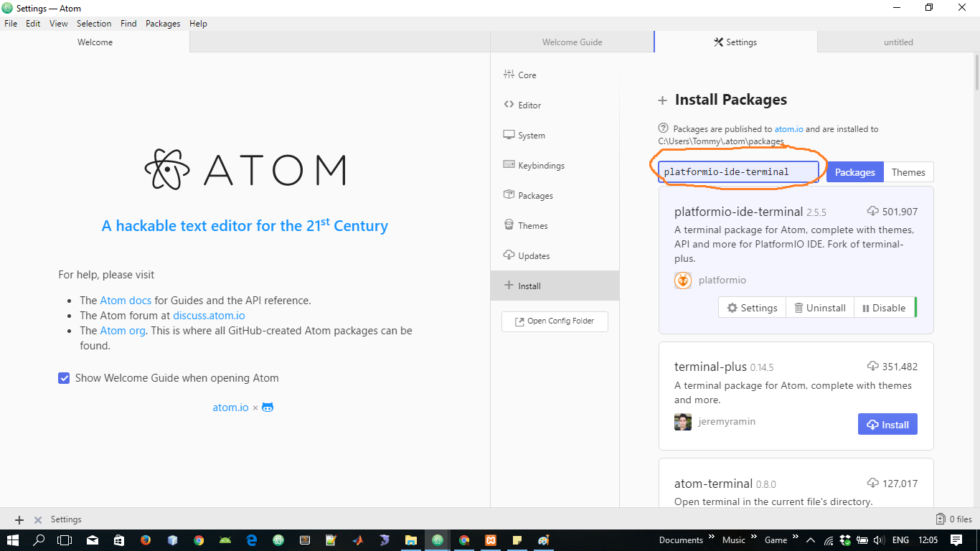Switch to the Welcome Guide tab
This screenshot has height=551, width=980.
pos(572,42)
